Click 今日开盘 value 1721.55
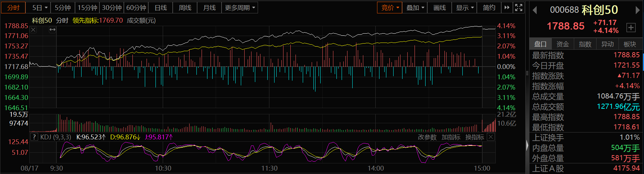Screen dimensions: 644x174 tap(626, 65)
